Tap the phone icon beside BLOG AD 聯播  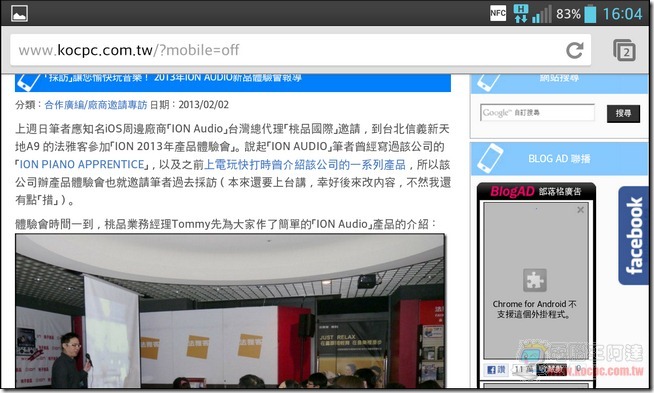pyautogui.click(x=489, y=158)
